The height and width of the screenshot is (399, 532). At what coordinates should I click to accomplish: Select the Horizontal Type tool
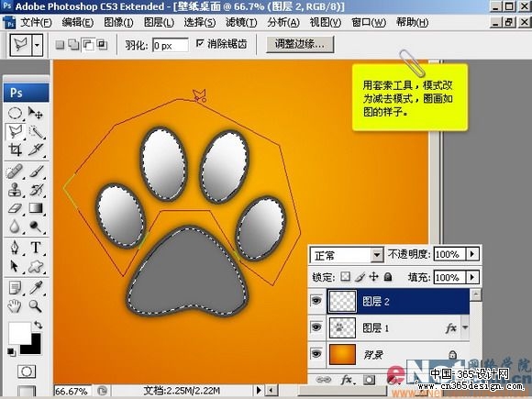point(36,248)
